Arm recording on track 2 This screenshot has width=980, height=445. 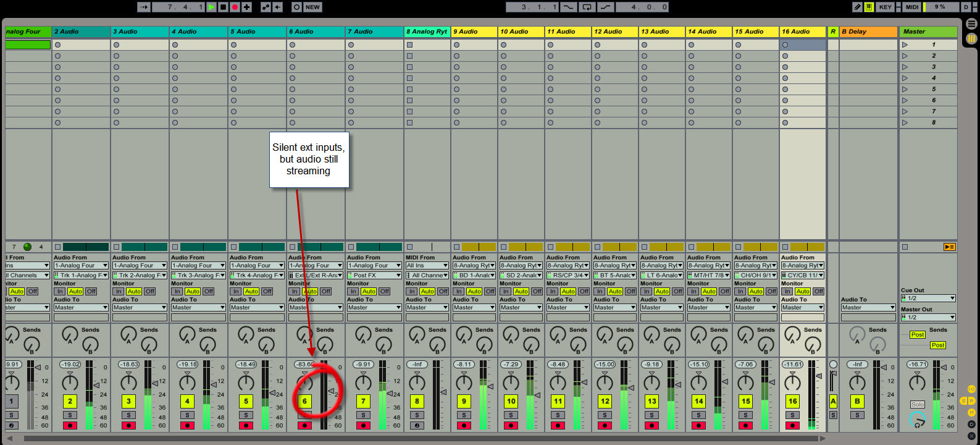point(70,425)
